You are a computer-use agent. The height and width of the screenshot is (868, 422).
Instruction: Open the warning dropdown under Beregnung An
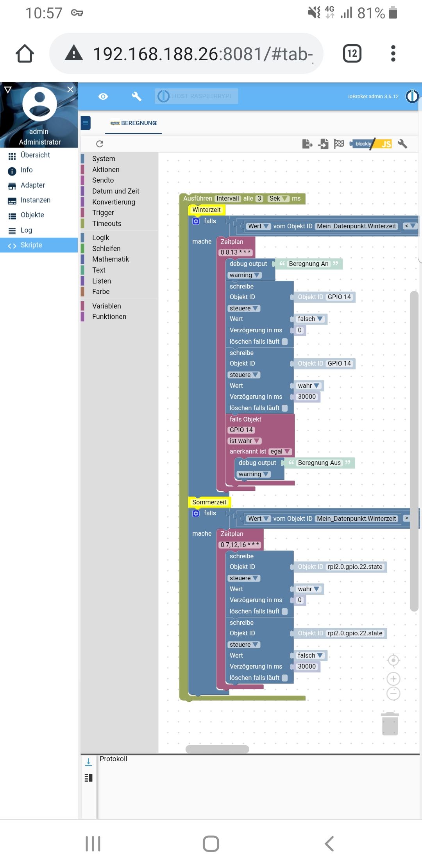click(245, 275)
